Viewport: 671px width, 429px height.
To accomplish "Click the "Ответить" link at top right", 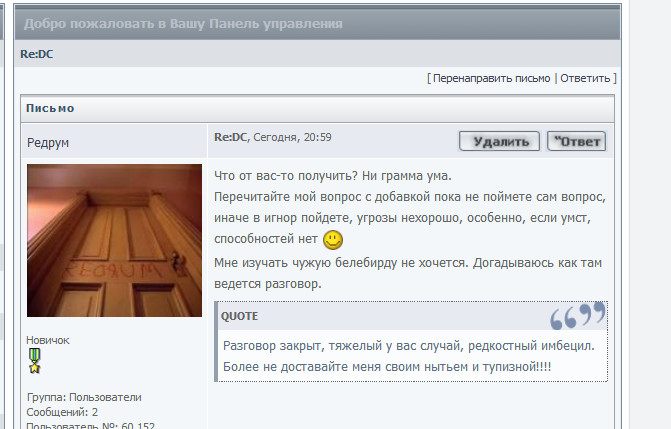I will point(585,78).
